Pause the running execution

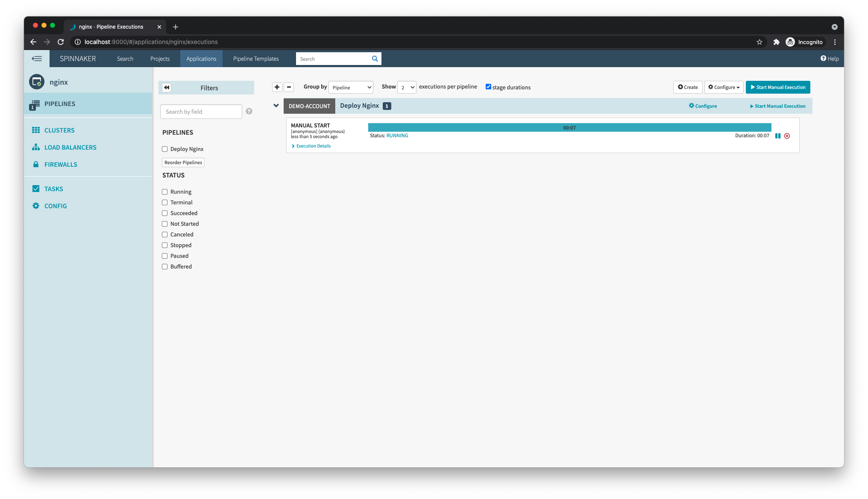(x=778, y=136)
